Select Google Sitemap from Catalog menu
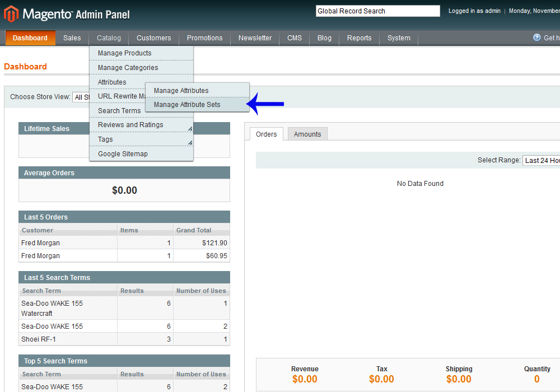Image resolution: width=560 pixels, height=392 pixels. 142,154
